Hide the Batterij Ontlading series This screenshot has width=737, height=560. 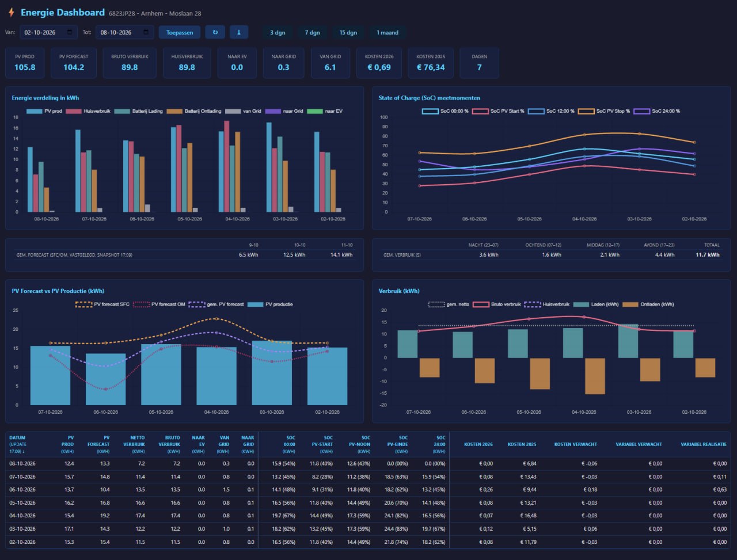pos(195,111)
